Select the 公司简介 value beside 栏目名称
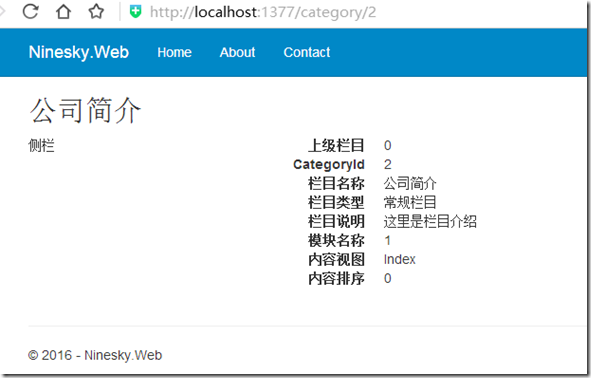 [410, 184]
